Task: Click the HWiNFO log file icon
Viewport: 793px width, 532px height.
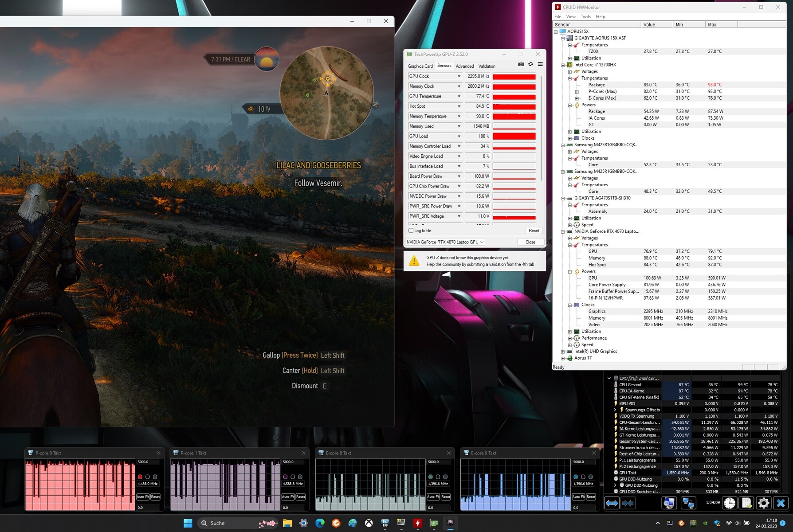Action: click(746, 503)
